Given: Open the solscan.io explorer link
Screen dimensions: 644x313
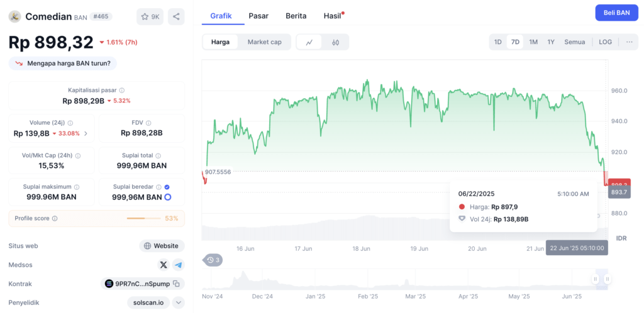Looking at the screenshot, I should pos(148,303).
